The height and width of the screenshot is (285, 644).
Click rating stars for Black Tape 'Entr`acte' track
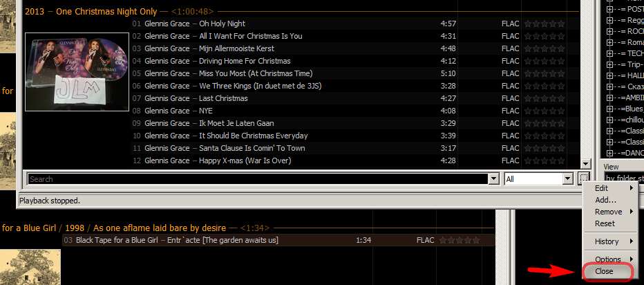click(x=460, y=240)
